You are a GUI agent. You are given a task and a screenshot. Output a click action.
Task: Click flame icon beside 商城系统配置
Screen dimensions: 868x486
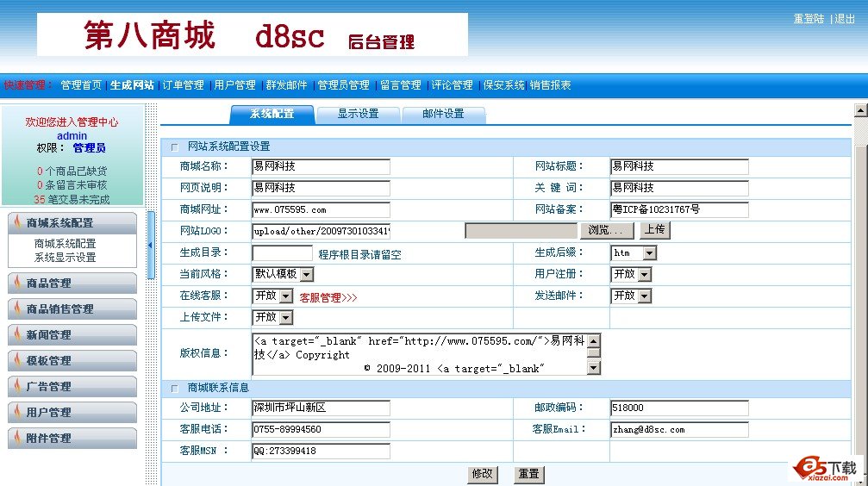(x=17, y=222)
